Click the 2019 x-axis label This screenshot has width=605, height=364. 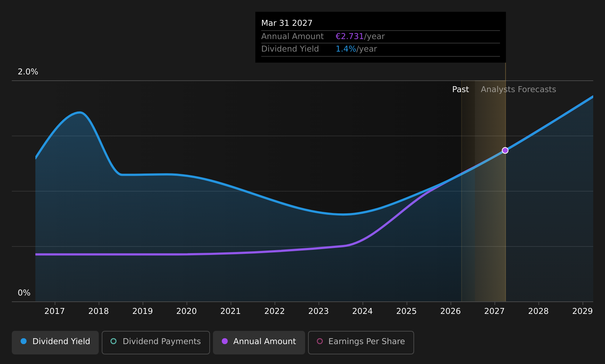[143, 311]
